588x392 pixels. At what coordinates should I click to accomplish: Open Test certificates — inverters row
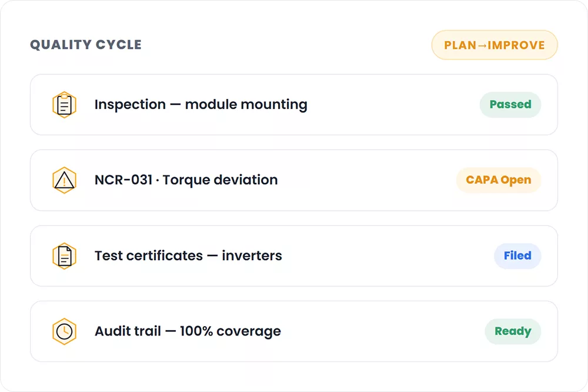pos(293,256)
